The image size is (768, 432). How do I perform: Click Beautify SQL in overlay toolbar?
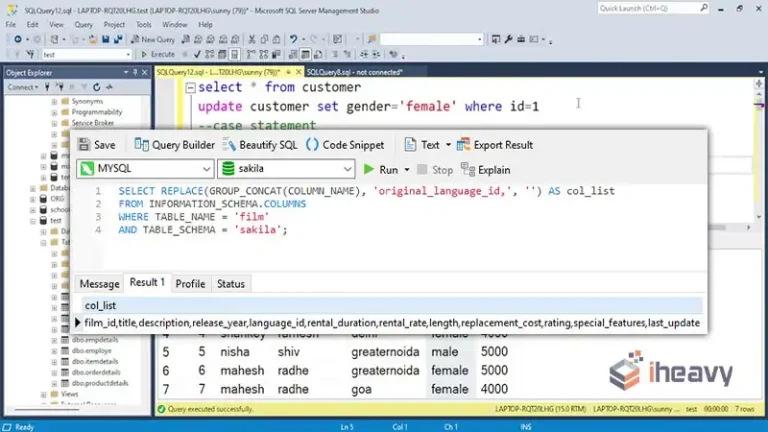(260, 145)
